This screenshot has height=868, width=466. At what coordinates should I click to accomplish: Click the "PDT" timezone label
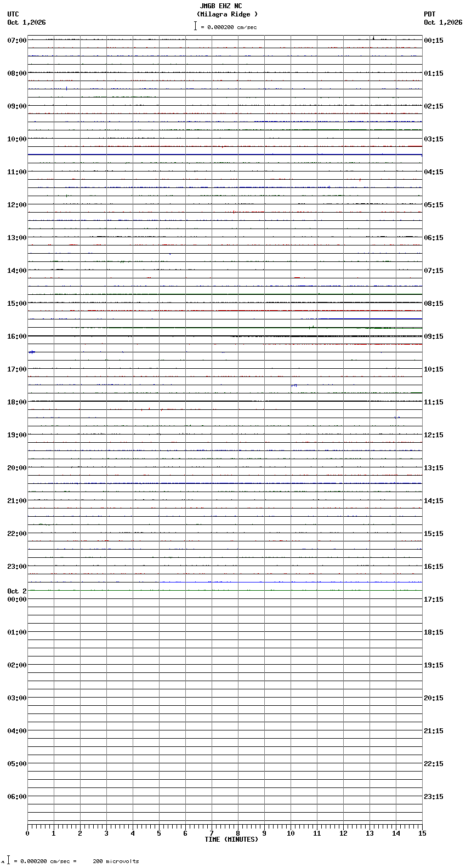(429, 14)
